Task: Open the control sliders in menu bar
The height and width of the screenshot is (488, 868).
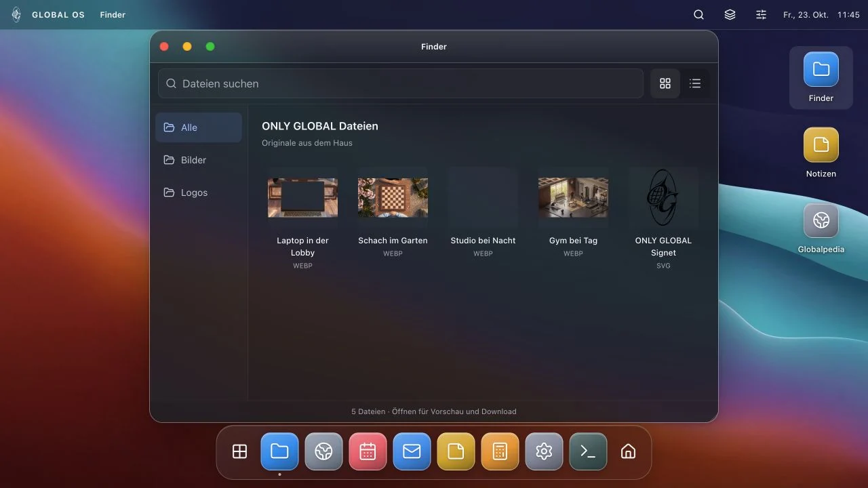Action: pos(761,15)
